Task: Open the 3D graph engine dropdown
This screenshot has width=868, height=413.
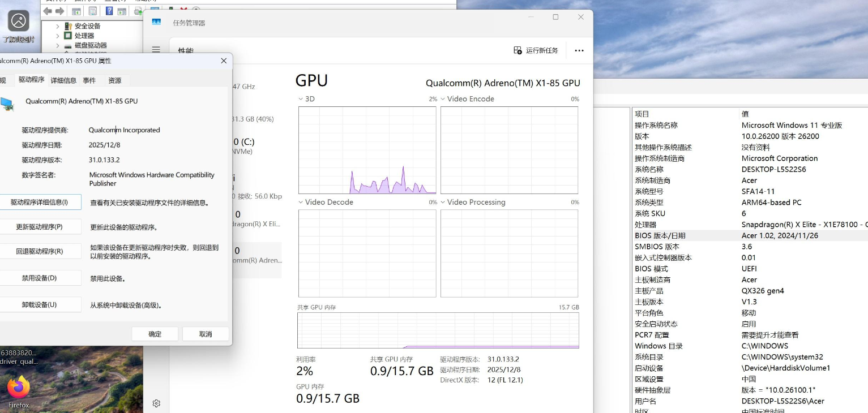Action: tap(301, 99)
